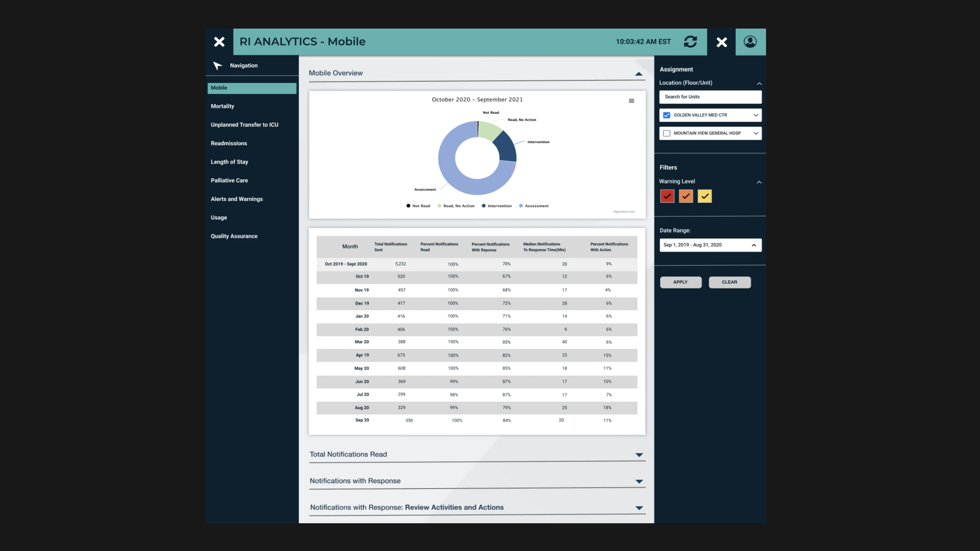Screen dimensions: 980x551
Task: Toggle Not Read legend marker
Action: point(408,206)
